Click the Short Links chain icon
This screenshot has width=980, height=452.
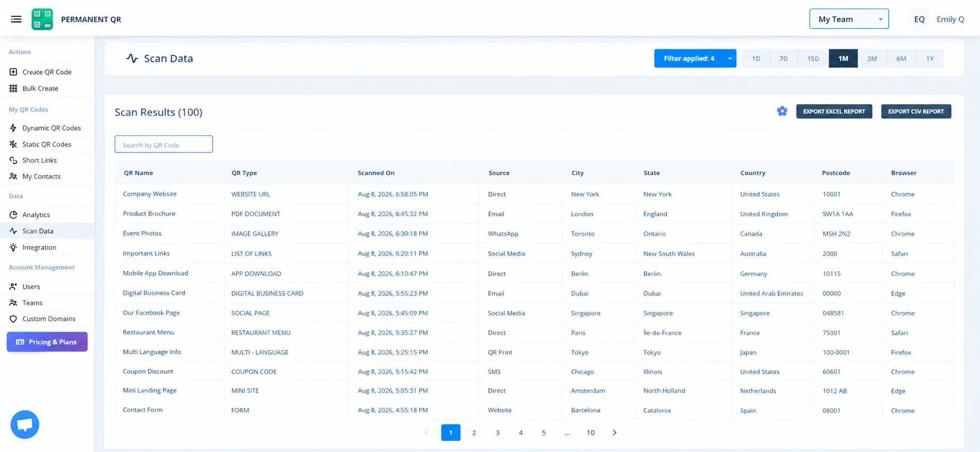point(13,160)
